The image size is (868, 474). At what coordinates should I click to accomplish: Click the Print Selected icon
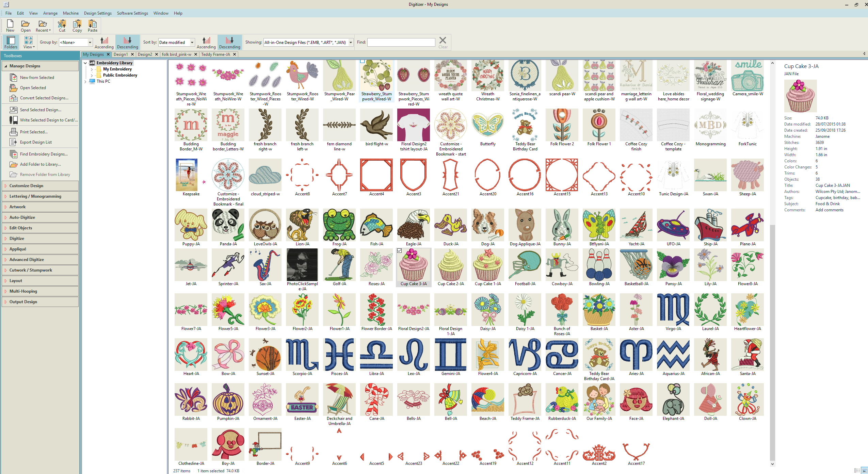(14, 132)
